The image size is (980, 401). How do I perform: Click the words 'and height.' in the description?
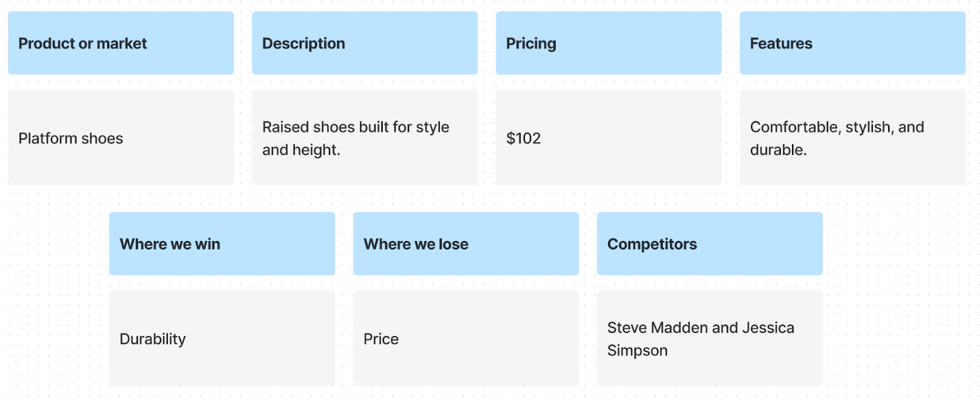tap(301, 150)
